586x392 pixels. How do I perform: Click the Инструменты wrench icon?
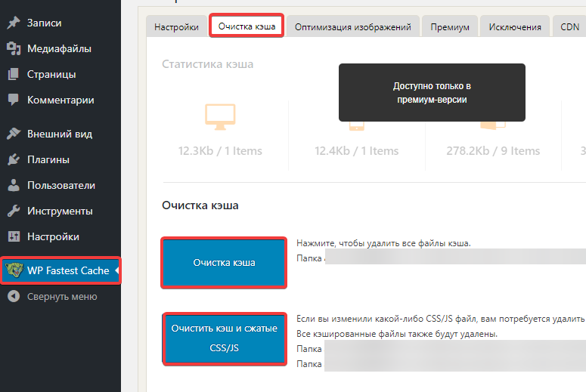point(14,211)
